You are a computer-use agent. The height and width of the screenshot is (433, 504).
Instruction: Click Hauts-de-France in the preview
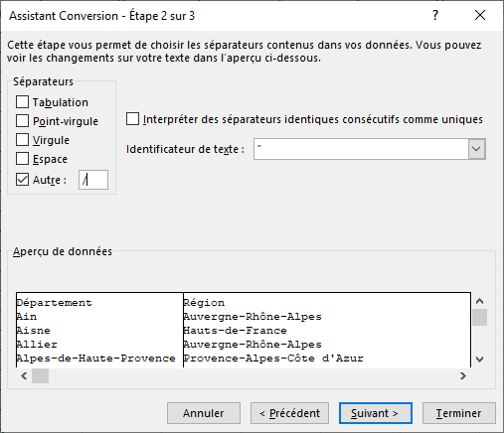[235, 331]
